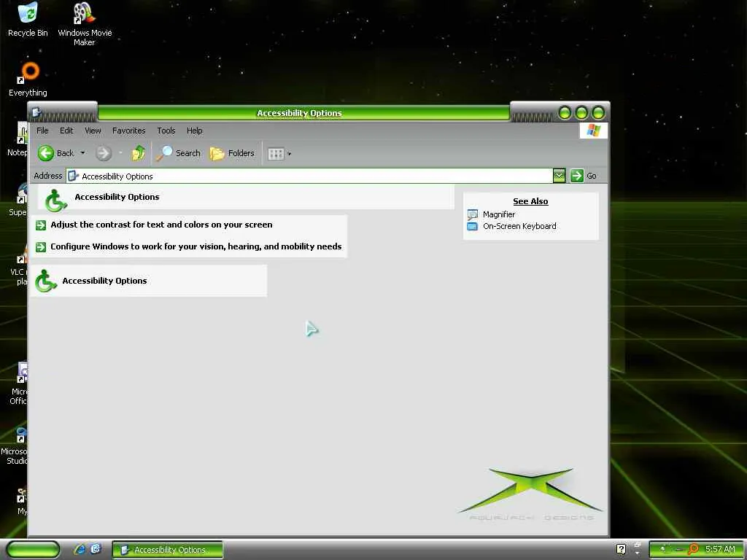The image size is (747, 560).
Task: Toggle the Folders pane button
Action: pos(232,153)
